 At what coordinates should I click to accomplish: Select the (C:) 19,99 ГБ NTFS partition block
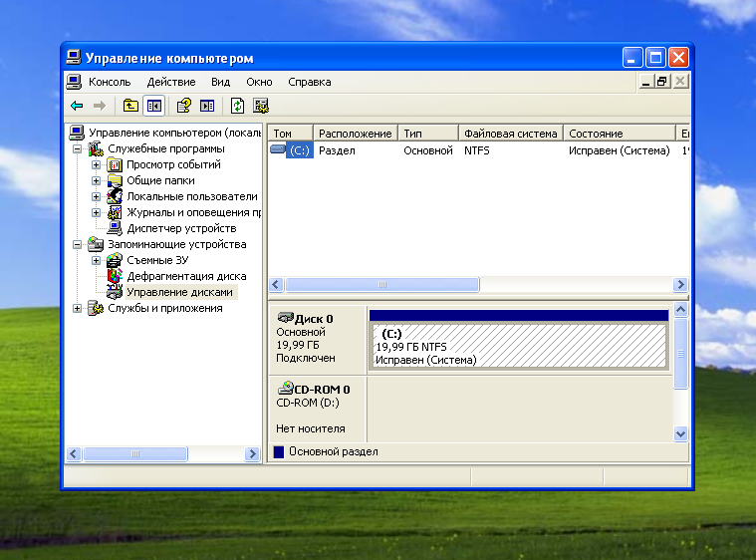[x=519, y=346]
